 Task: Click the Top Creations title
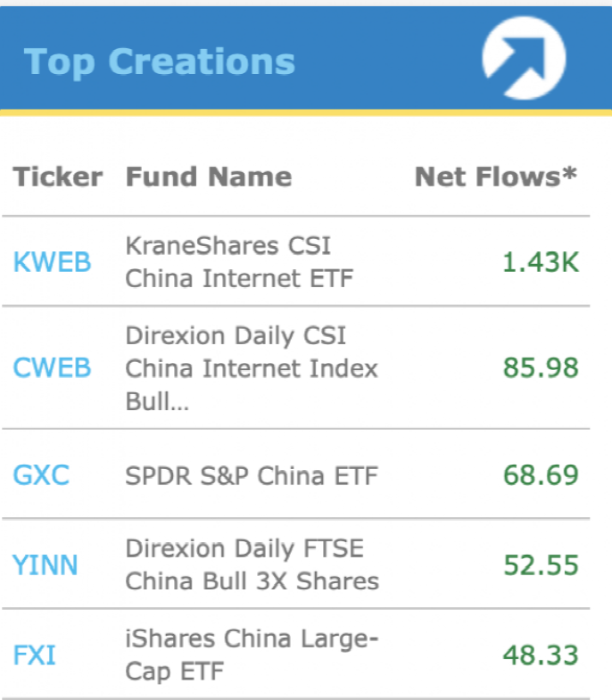click(x=160, y=62)
